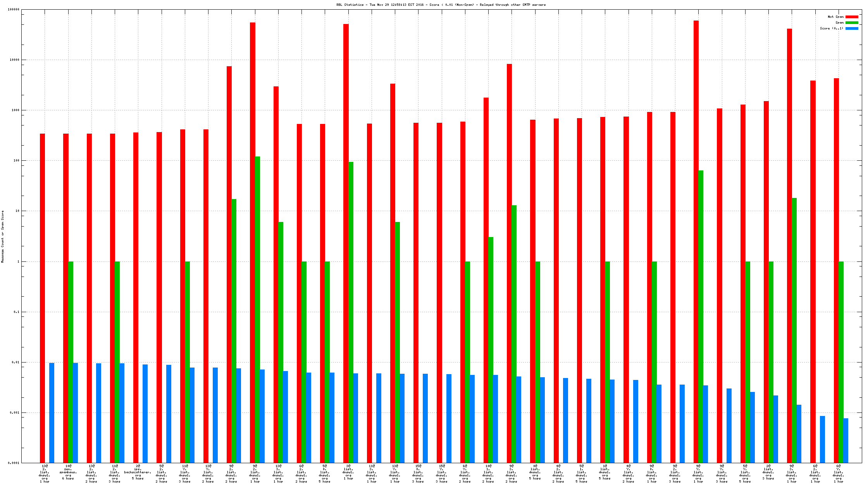The height and width of the screenshot is (488, 868).
Task: Click the 0.01 y-axis tick label
Action: click(x=15, y=362)
